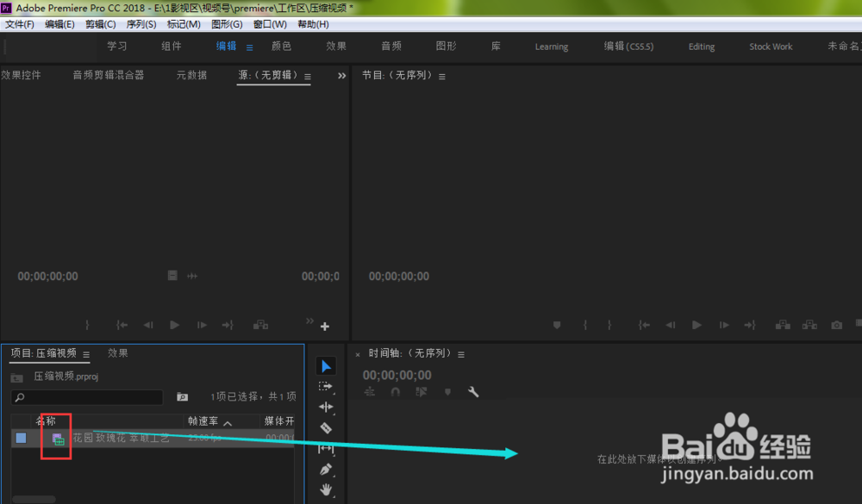Screen dimensions: 862x504
Task: Mark Out in the Program monitor
Action: click(x=609, y=325)
